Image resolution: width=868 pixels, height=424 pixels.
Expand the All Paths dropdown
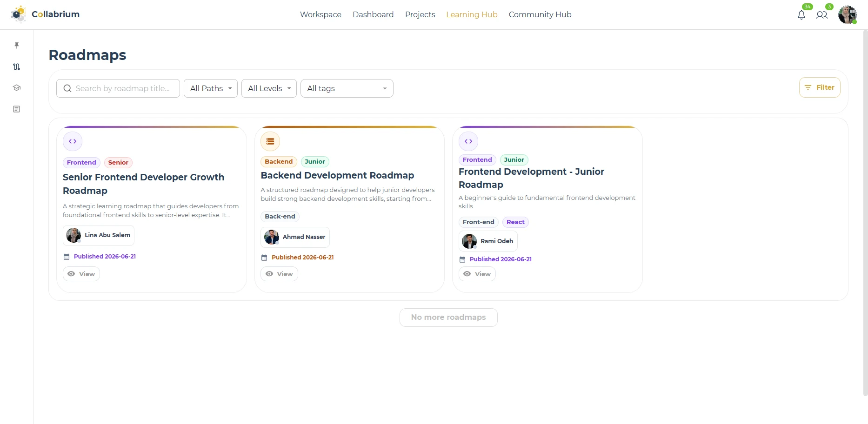tap(211, 88)
